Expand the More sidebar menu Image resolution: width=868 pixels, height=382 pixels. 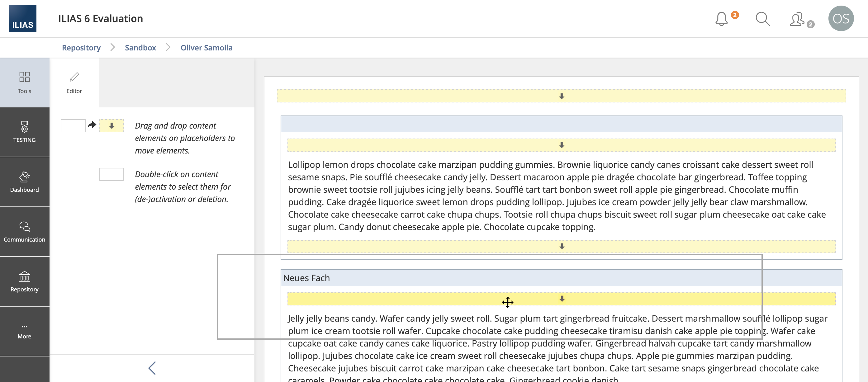[25, 331]
